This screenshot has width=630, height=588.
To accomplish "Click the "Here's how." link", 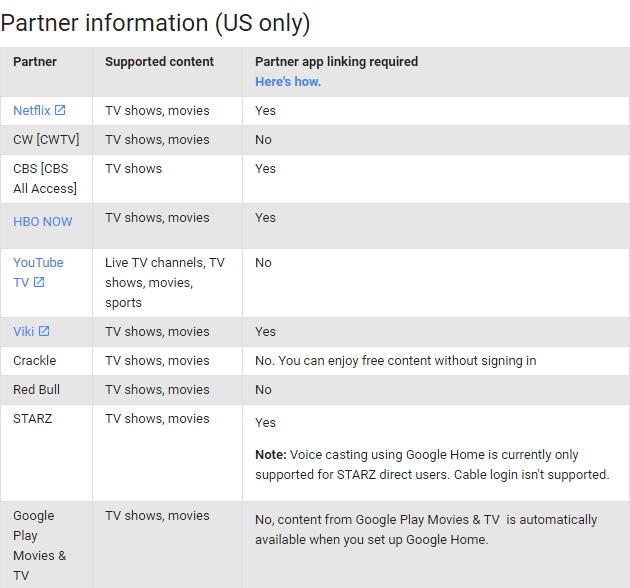I will (x=287, y=81).
